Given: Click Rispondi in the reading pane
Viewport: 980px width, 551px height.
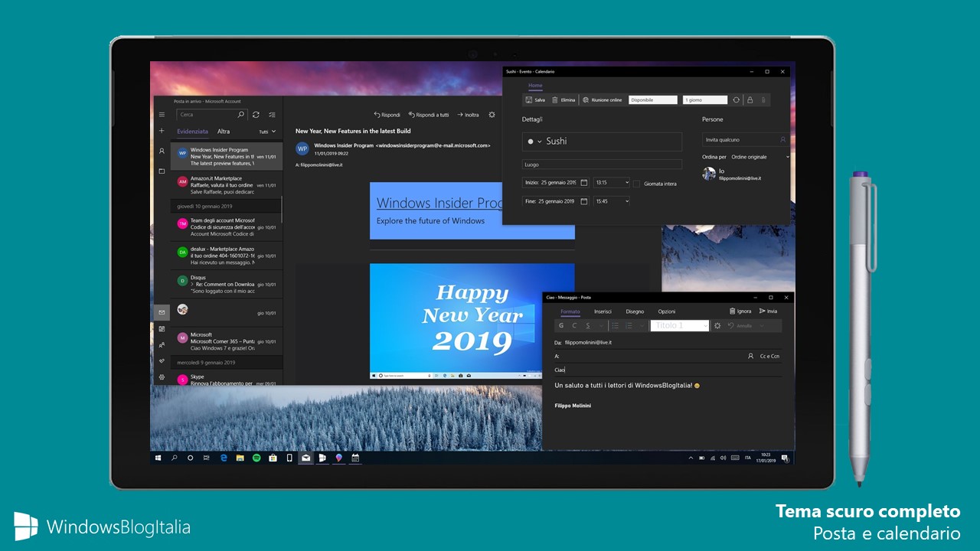Looking at the screenshot, I should tap(387, 115).
